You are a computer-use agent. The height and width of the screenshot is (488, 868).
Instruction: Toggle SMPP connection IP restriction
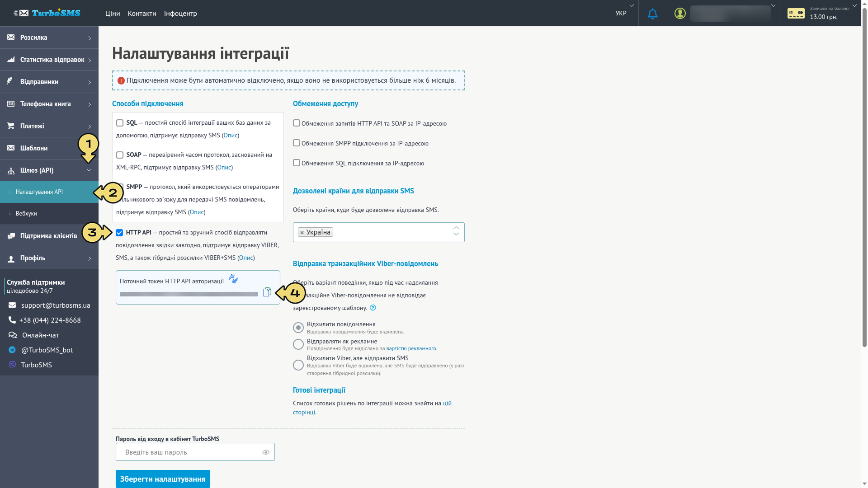coord(297,143)
